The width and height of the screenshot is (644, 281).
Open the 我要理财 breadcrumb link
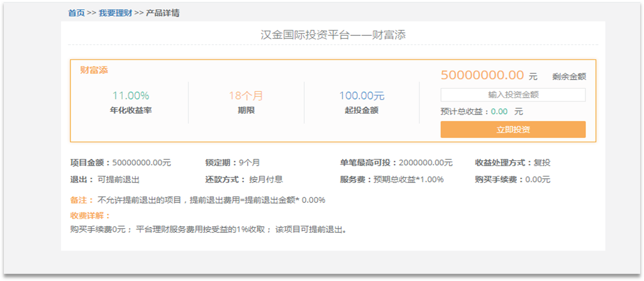pyautogui.click(x=115, y=13)
